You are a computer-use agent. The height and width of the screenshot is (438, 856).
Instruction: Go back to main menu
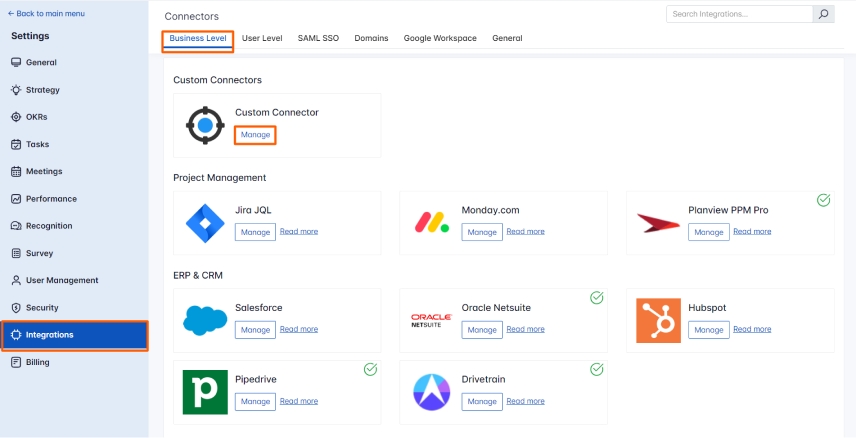[x=46, y=14]
